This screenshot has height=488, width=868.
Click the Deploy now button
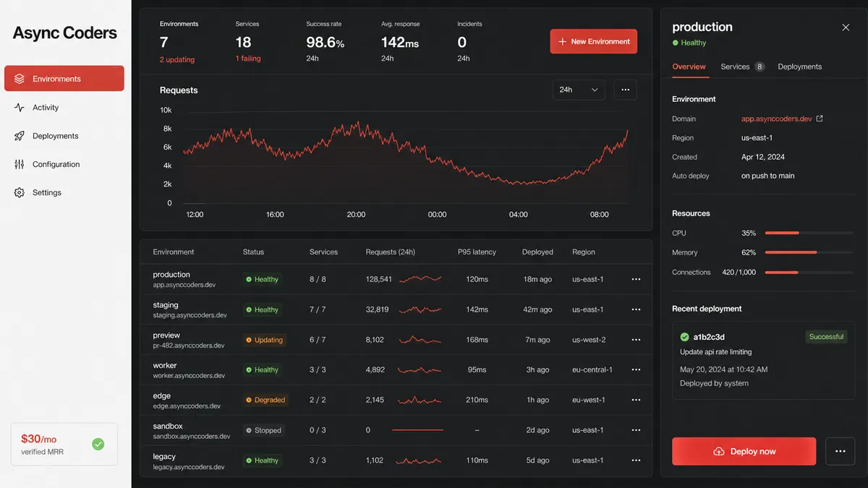tap(744, 451)
